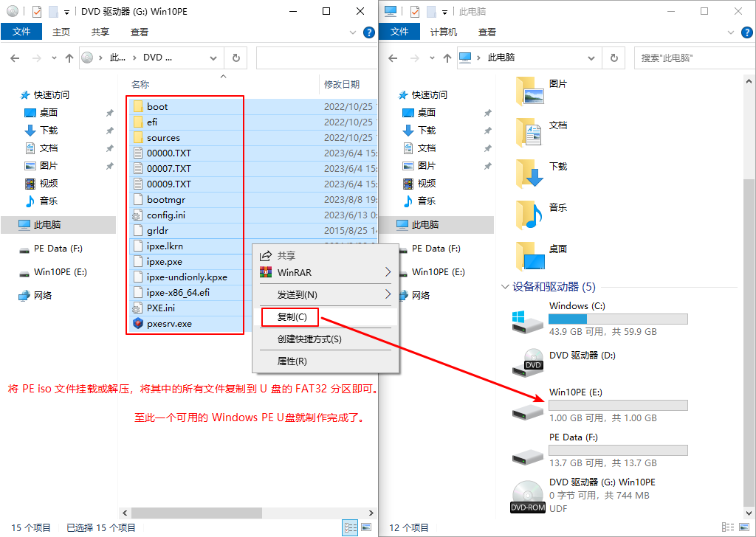Open PE Data (F:) drive in main pane
This screenshot has height=537, width=756.
599,450
